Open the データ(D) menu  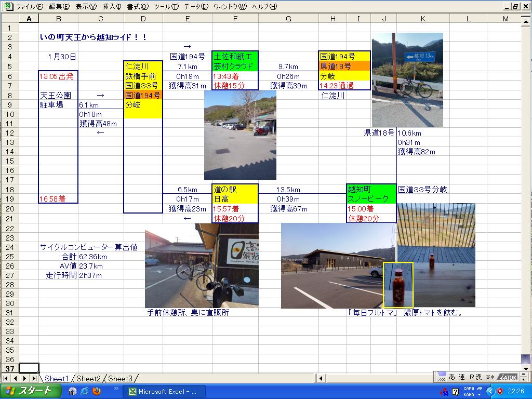(x=196, y=7)
